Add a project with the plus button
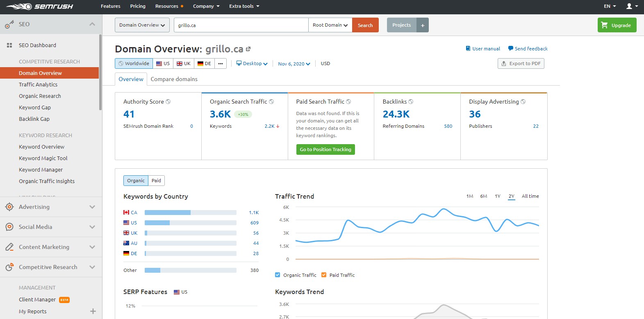Screen dimensions: 644x319 pos(423,25)
